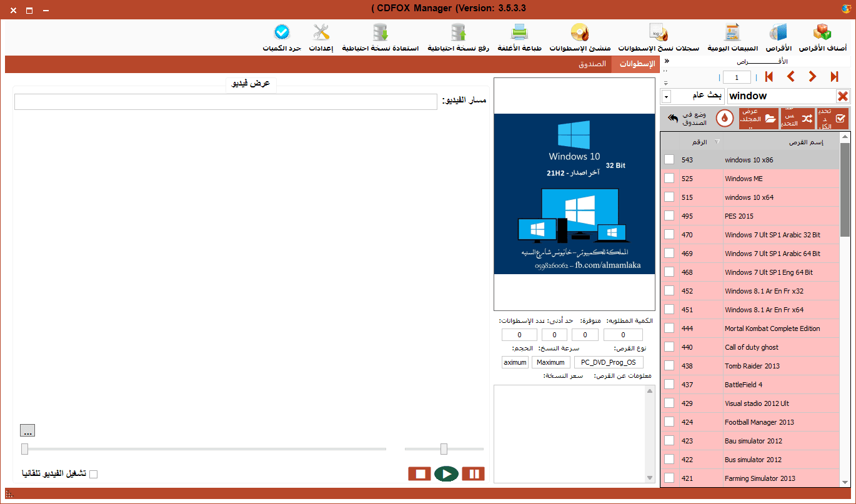Click the video seek slider handle
This screenshot has height=504, width=856.
24,448
